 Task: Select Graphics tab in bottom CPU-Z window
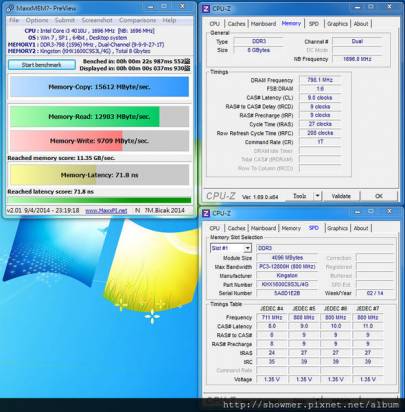point(337,228)
